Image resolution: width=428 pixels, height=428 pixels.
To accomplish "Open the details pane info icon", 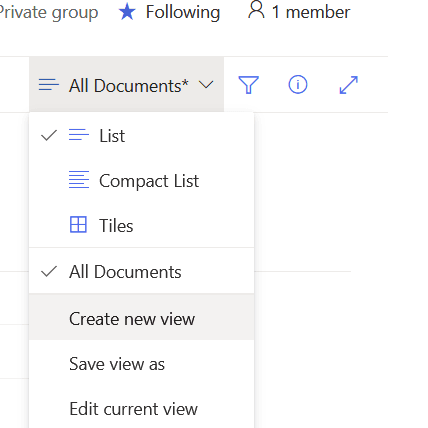I will tap(298, 84).
